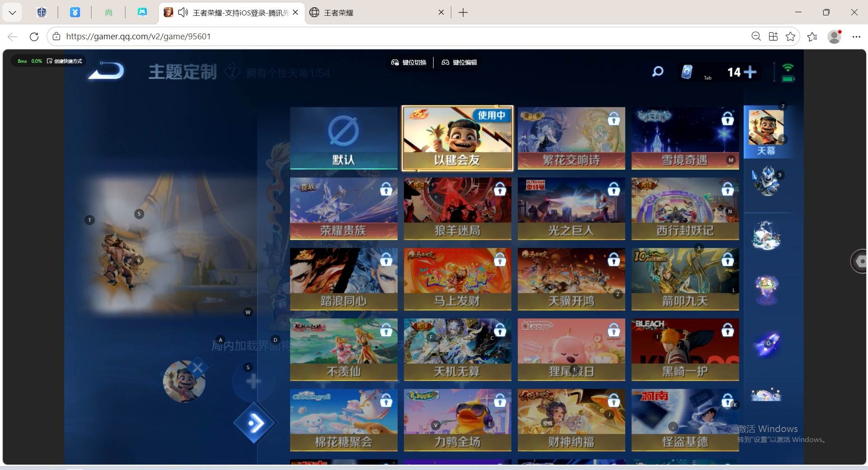The image size is (868, 470).
Task: Click the back arrow beside 主题定制
Action: 106,71
